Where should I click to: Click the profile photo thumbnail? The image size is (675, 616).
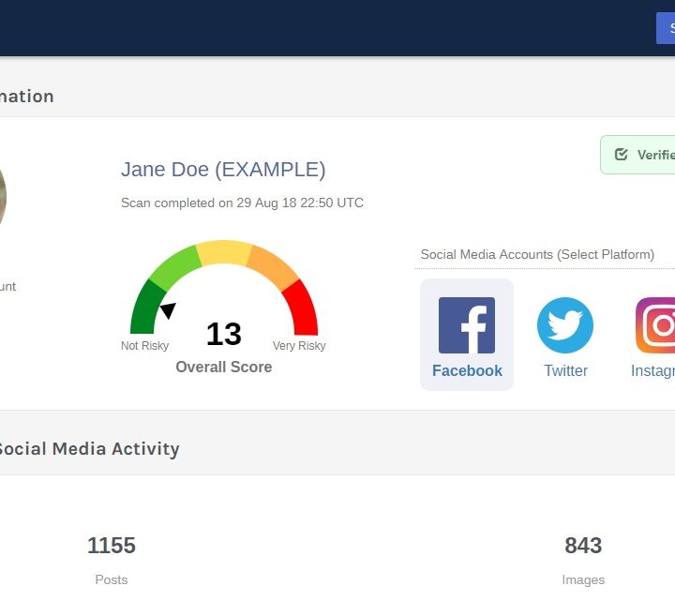[x=3, y=196]
